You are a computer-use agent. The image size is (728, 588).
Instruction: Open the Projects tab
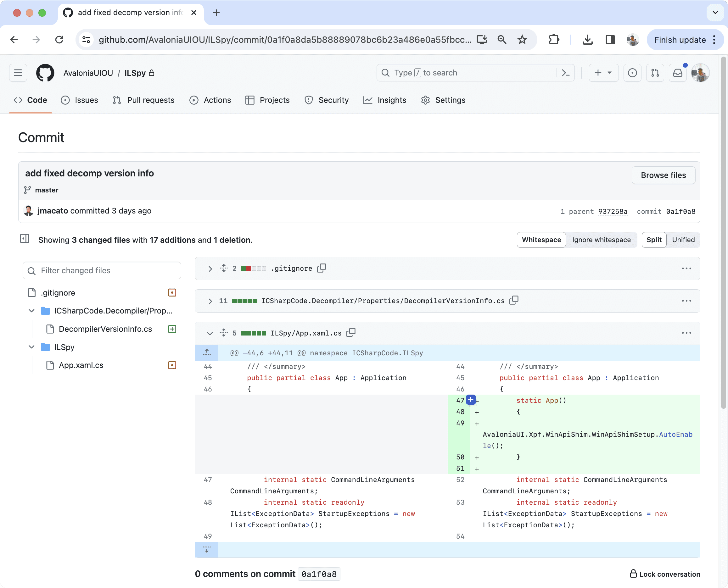coord(268,100)
